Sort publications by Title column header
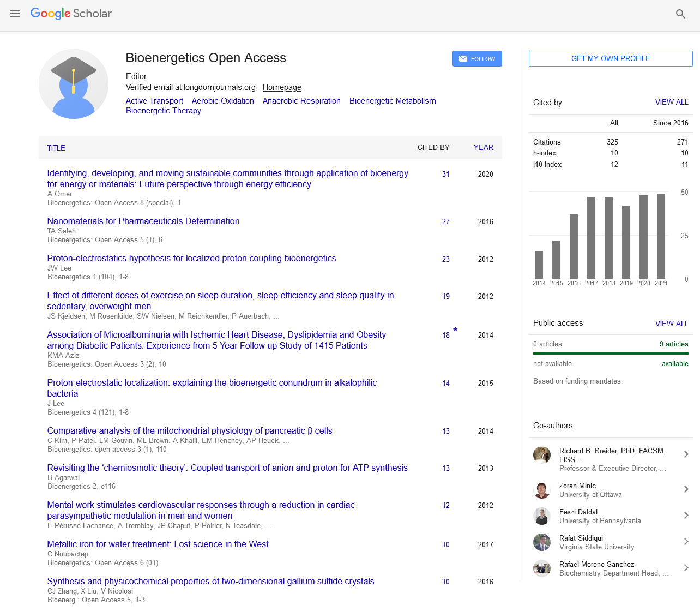The width and height of the screenshot is (700, 611). (56, 148)
